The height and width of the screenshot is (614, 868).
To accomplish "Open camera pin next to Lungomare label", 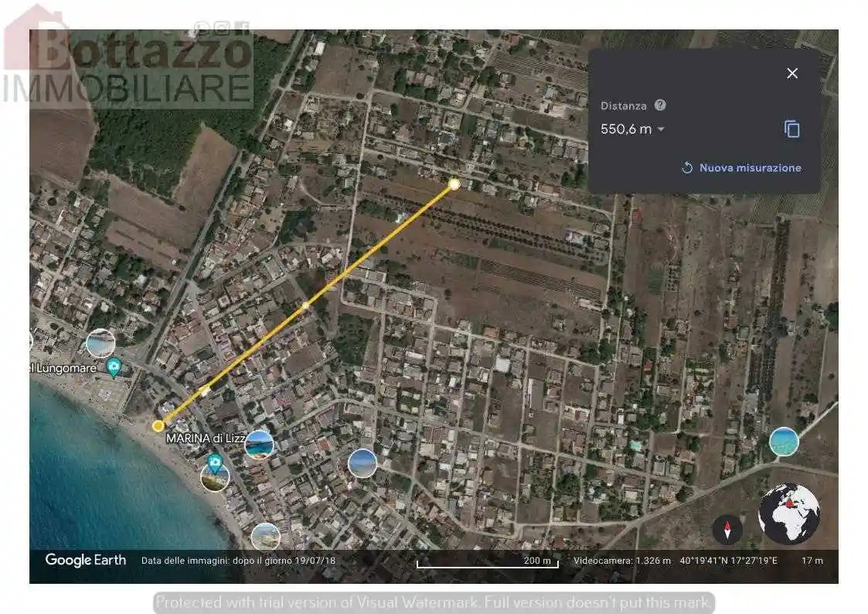I will [114, 367].
